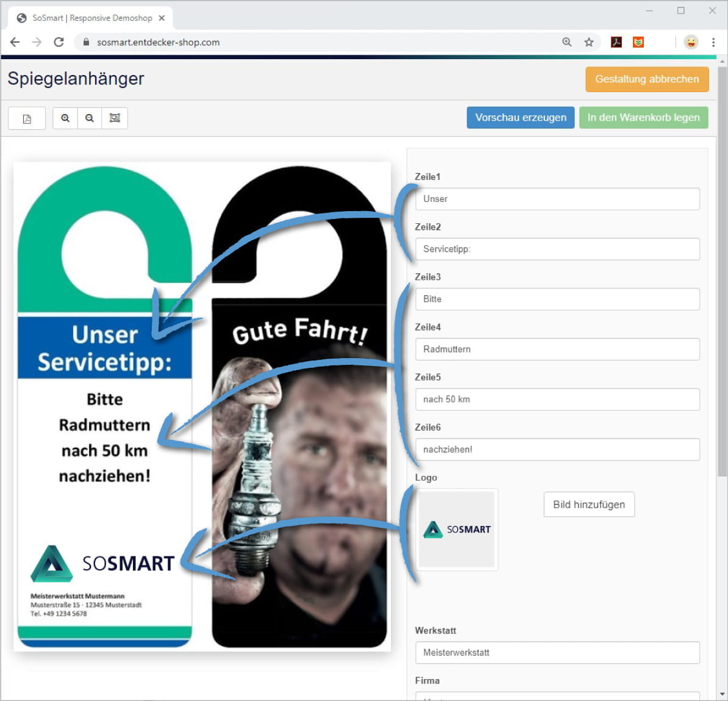Reload the page with the refresh icon

[59, 42]
